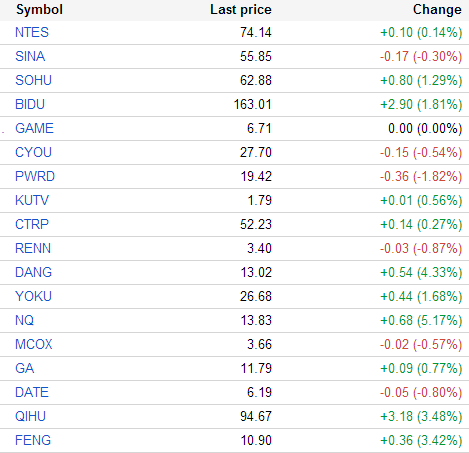Select KUTV last price 1.79

pyautogui.click(x=260, y=200)
